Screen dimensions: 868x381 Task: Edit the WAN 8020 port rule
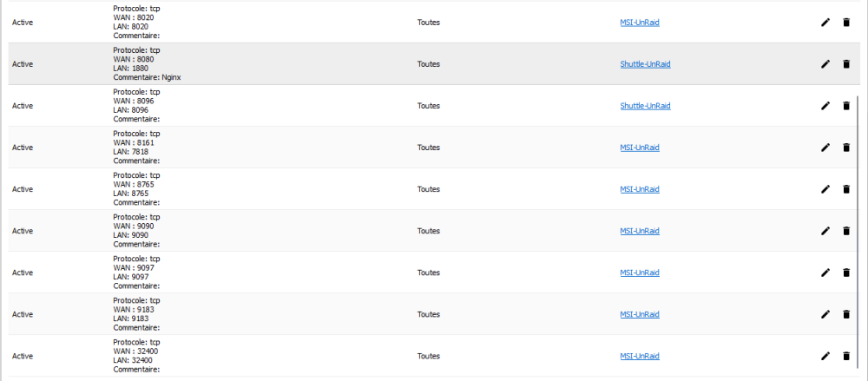tap(825, 23)
